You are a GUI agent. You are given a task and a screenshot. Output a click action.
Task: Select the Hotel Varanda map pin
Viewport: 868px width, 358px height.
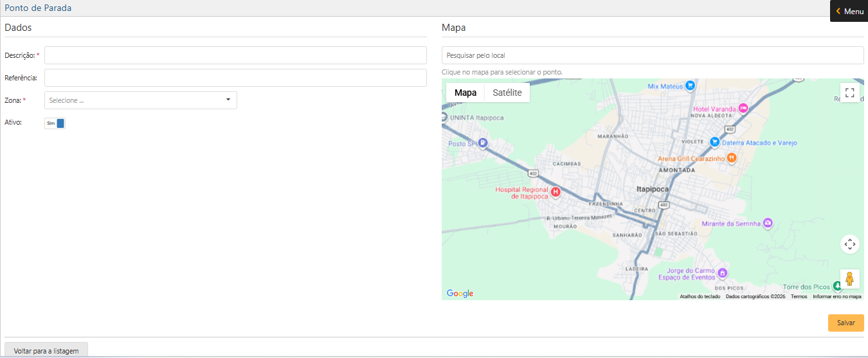pyautogui.click(x=743, y=109)
